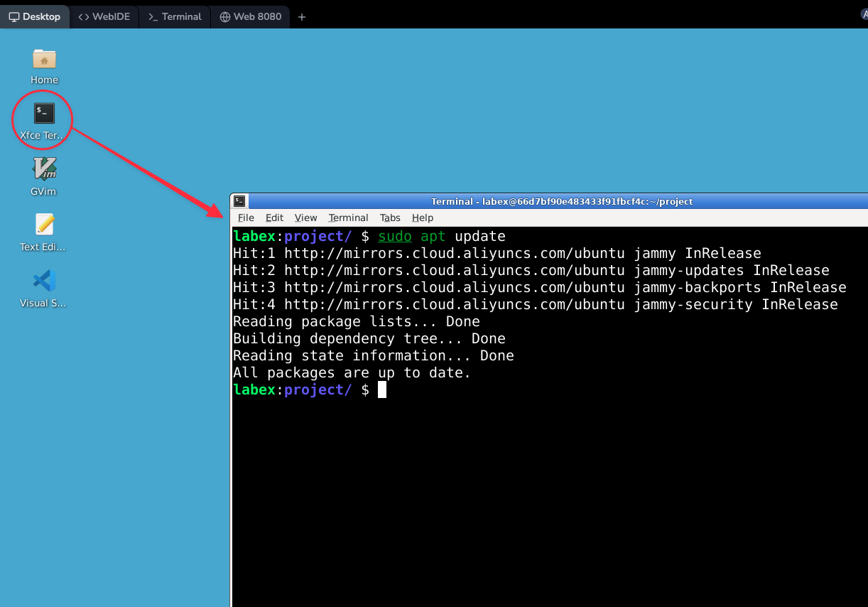Switch to the WebIDE tab
Screen dimensions: 868x607
click(104, 16)
